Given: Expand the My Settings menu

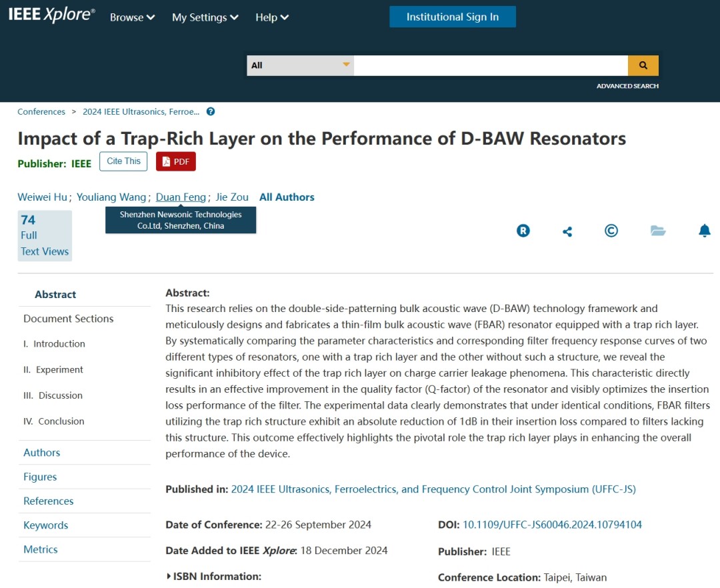Looking at the screenshot, I should [205, 17].
